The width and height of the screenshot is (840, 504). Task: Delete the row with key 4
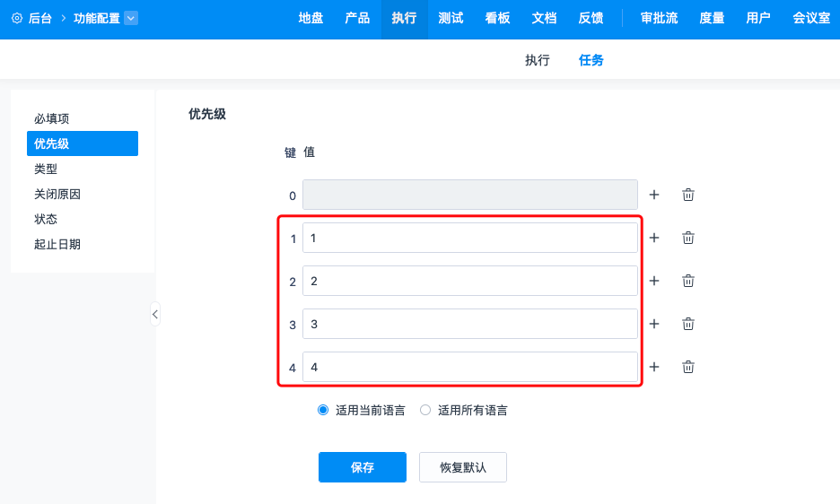tap(688, 367)
